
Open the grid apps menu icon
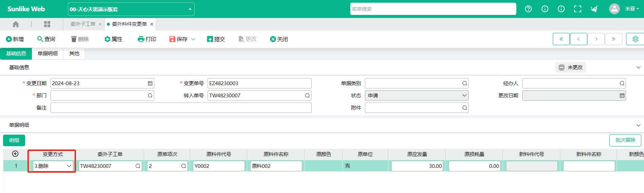[47, 24]
